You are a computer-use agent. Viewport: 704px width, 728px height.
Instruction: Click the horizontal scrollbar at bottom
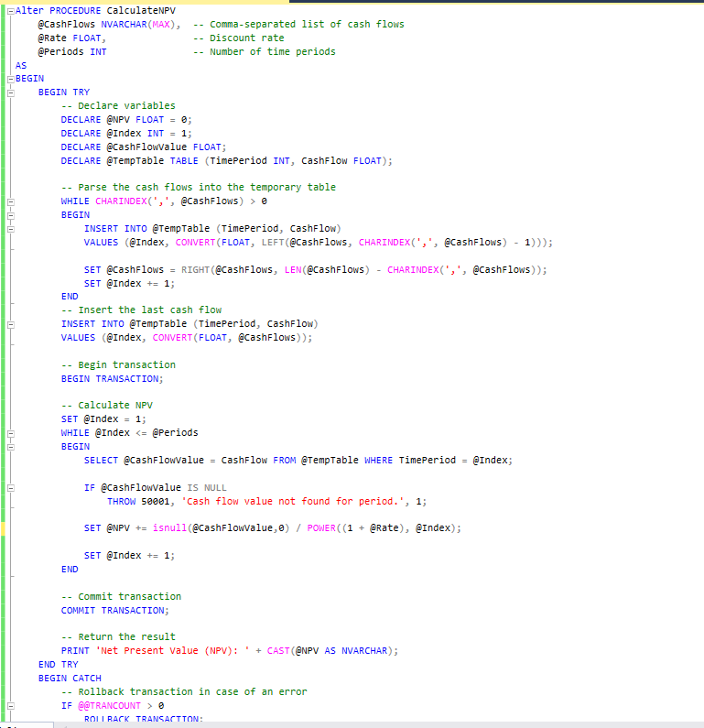tap(381, 724)
